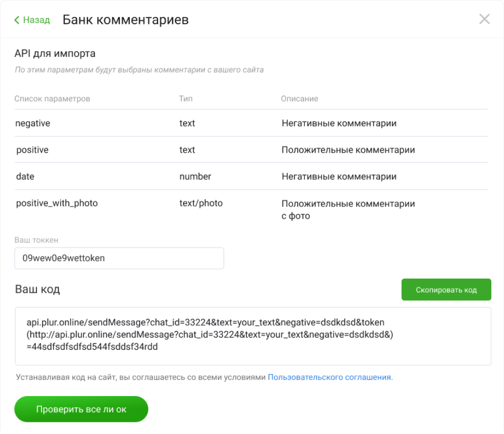Close the Банк комментариев dialog
Viewport: 504px width, 434px height.
coord(484,19)
